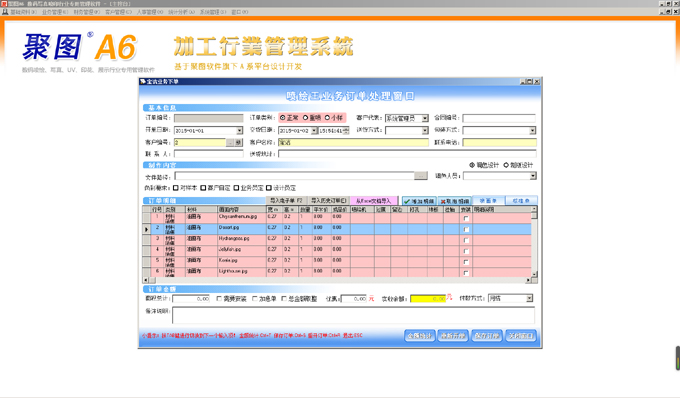Enable the 总金额取整 checkbox
This screenshot has width=680, height=398.
[284, 299]
